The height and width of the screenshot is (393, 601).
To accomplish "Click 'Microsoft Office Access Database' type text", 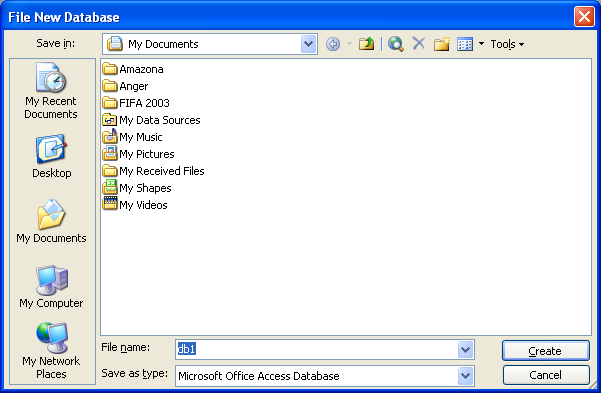I will coord(259,376).
